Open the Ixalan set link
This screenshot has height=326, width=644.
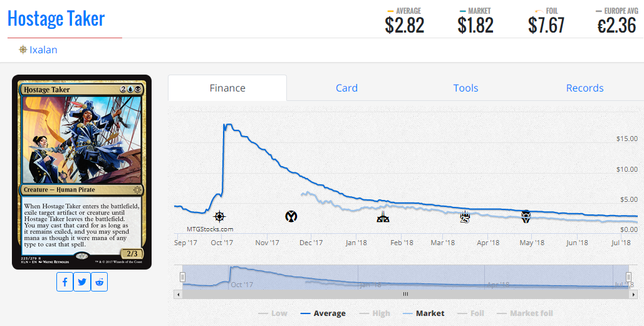43,50
